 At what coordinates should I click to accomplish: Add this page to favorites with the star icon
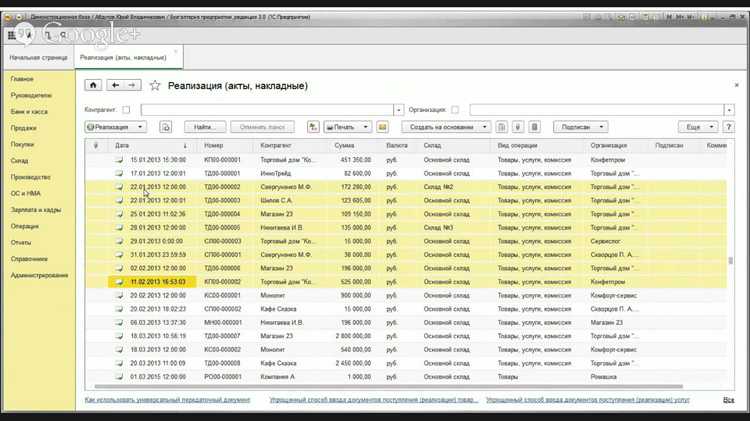click(x=154, y=86)
